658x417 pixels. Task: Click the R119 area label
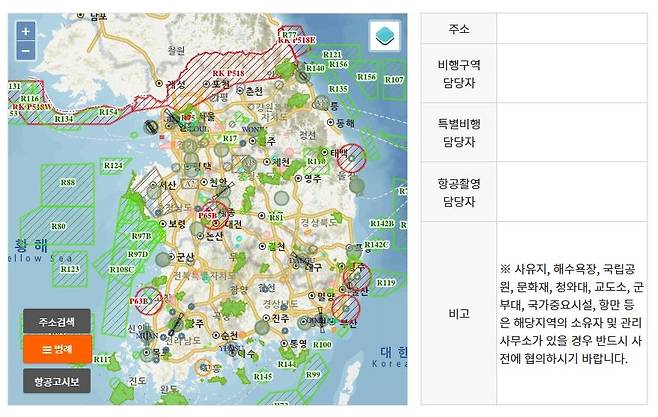click(386, 283)
